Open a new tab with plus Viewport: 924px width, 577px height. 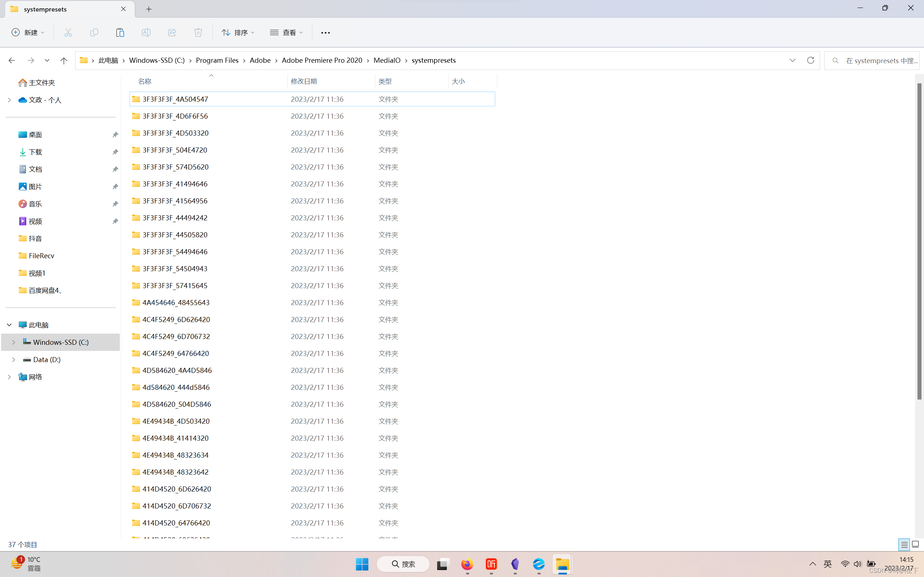(149, 9)
